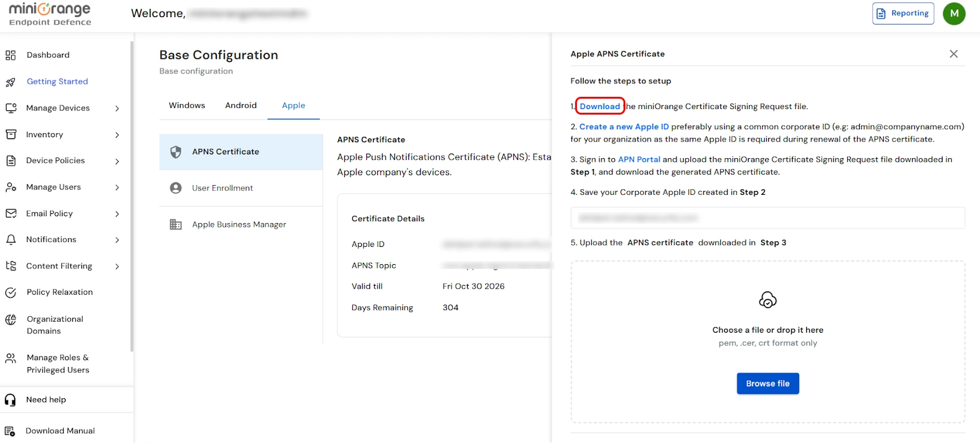Click the sidebar vertical scrollbar
Viewport: 980px width, 443px height.
point(132,196)
